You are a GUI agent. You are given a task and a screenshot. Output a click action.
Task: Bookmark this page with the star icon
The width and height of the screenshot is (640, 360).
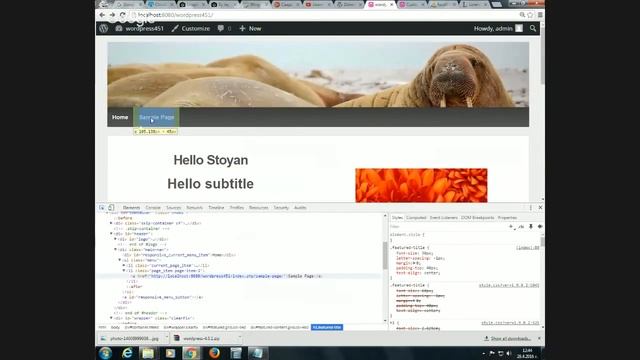(530, 15)
